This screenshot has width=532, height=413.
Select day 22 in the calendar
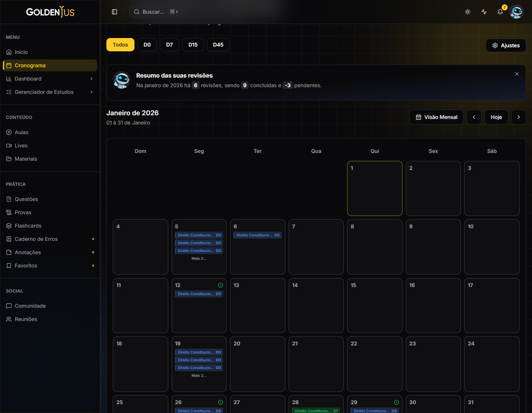point(375,364)
